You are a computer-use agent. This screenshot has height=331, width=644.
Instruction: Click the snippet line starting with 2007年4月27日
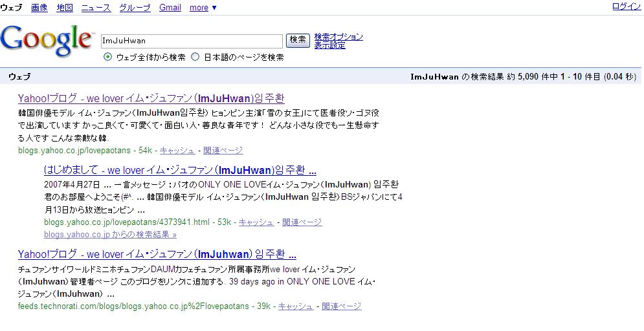(221, 184)
